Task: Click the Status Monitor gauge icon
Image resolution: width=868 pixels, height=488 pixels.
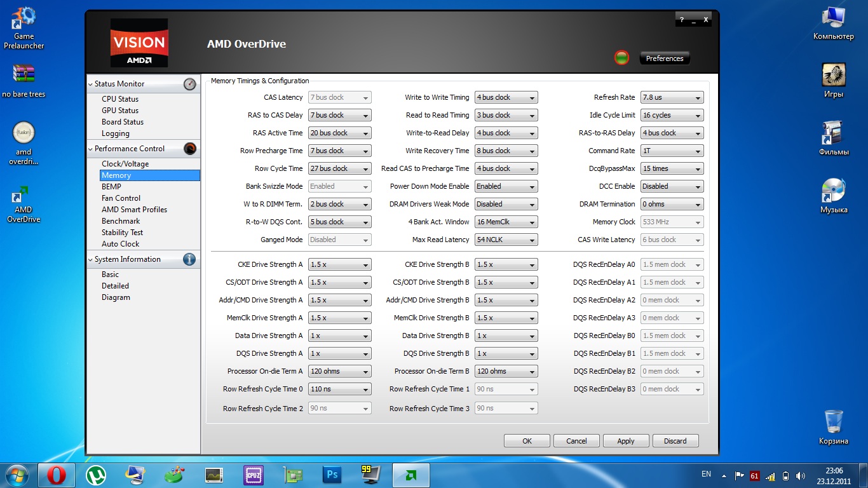Action: point(189,84)
